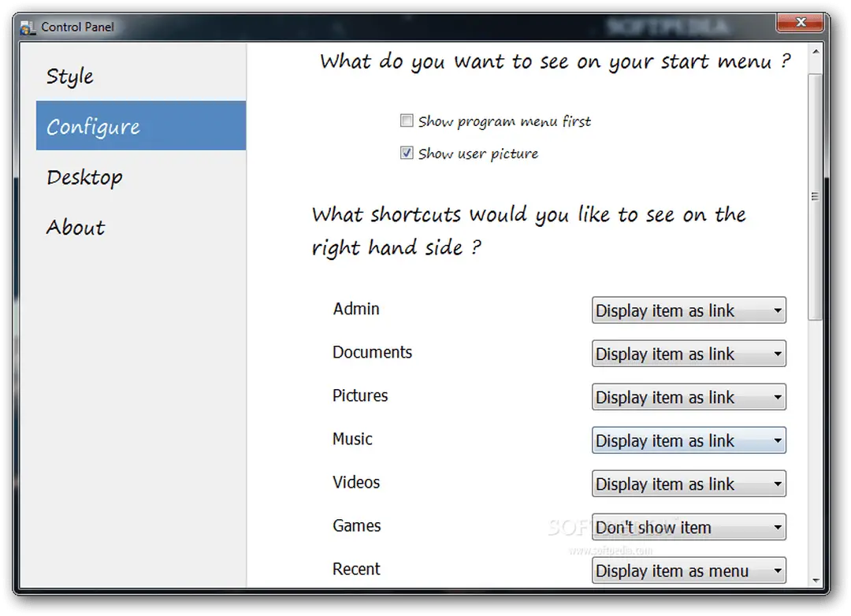851x616 pixels.
Task: Open the Admin display option dropdown
Action: (x=688, y=310)
